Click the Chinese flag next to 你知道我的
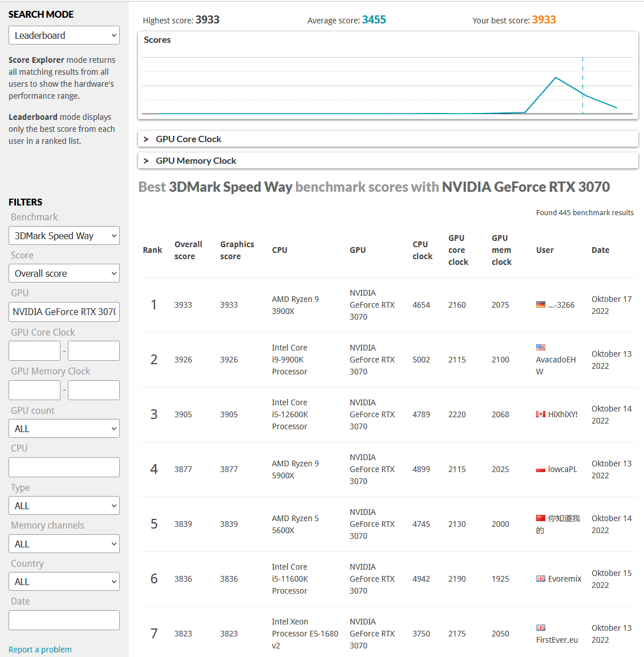This screenshot has width=644, height=657. [x=541, y=518]
